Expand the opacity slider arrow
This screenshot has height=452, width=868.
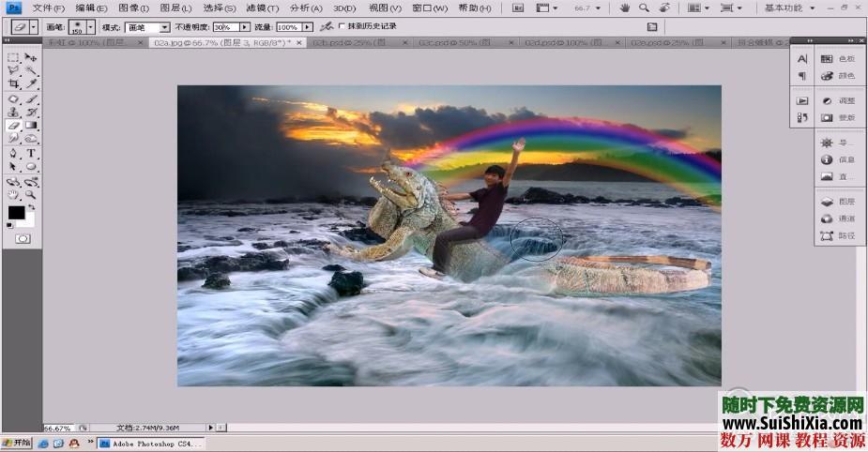pyautogui.click(x=243, y=28)
